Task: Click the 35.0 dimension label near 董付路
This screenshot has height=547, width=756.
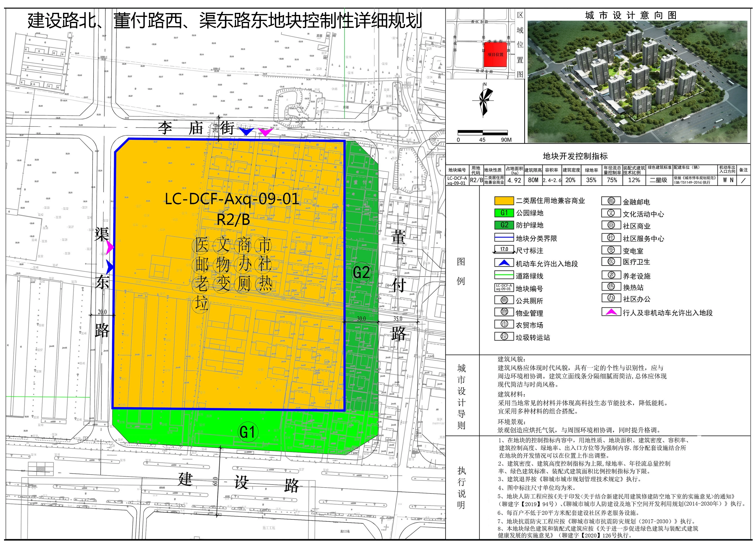Action: (398, 319)
